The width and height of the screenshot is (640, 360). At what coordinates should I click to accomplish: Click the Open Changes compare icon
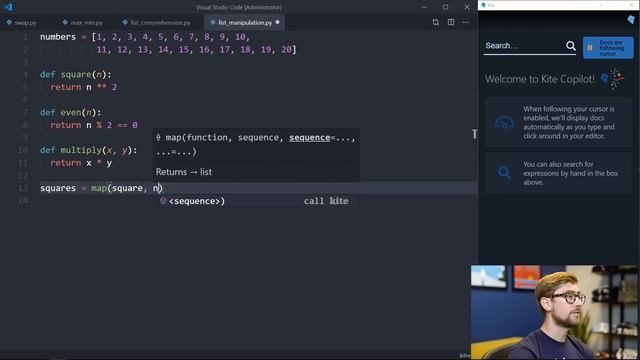pyautogui.click(x=436, y=22)
